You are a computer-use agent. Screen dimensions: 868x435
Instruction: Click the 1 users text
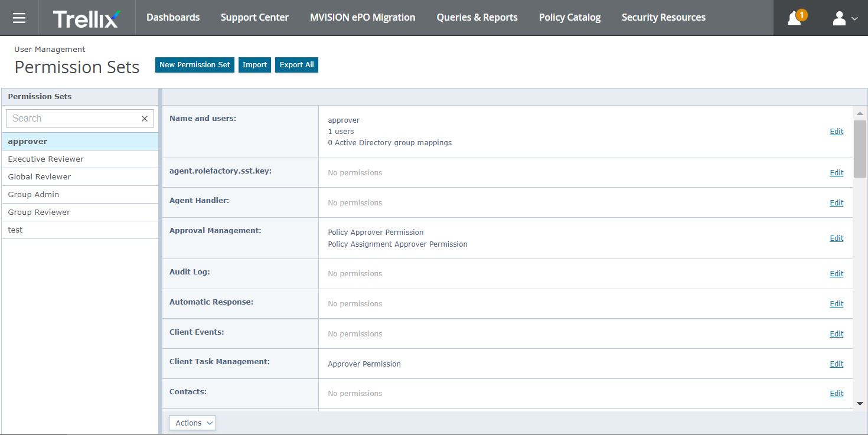341,132
